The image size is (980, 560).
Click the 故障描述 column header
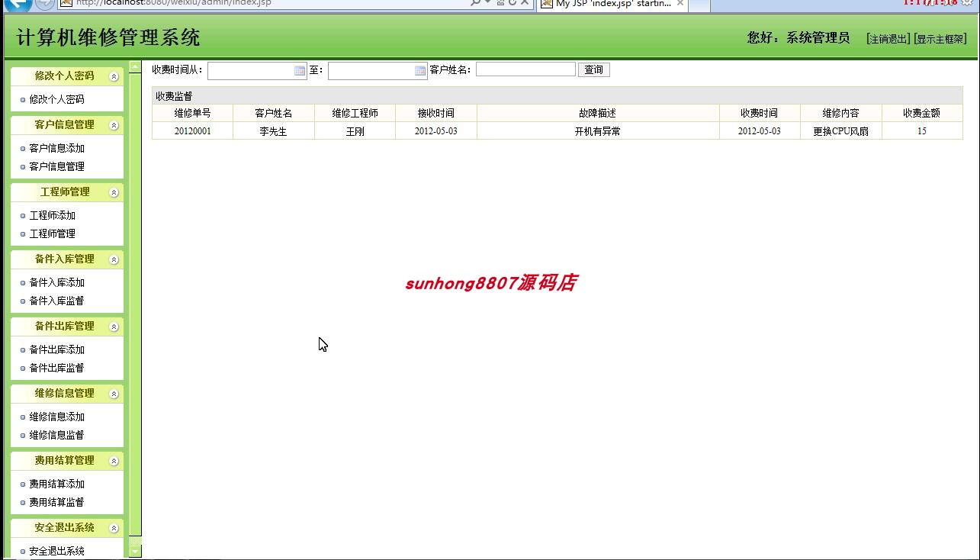pos(598,113)
